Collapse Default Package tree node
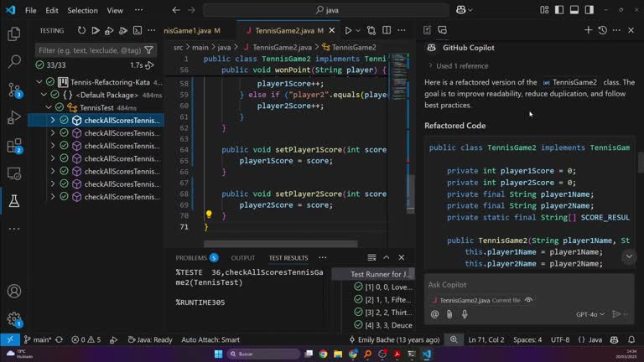 [x=44, y=95]
